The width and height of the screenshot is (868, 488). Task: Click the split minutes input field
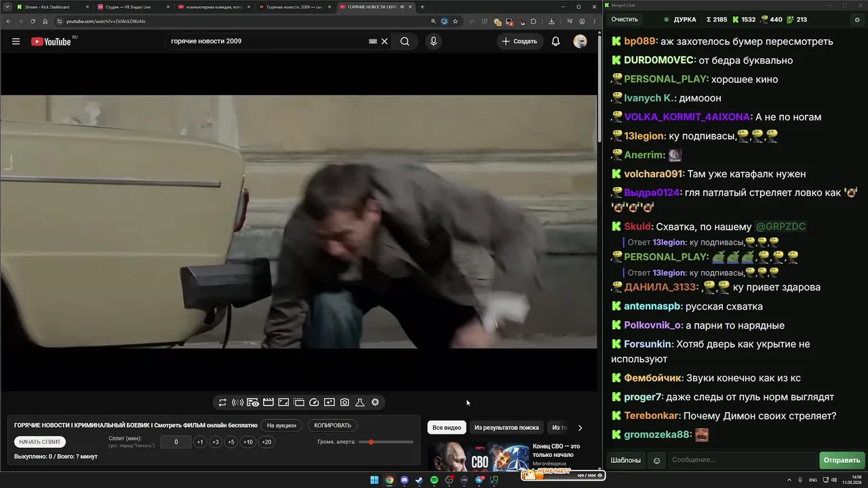tap(176, 442)
